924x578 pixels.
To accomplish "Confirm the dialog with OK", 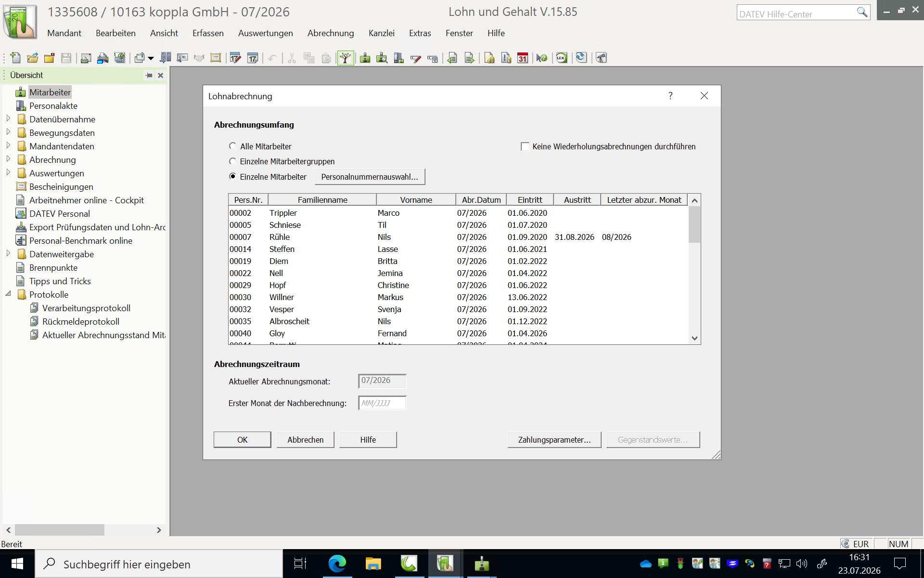I will [243, 440].
